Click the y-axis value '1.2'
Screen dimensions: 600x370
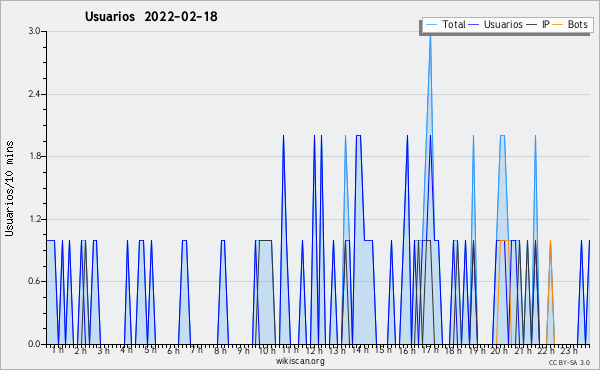34,219
